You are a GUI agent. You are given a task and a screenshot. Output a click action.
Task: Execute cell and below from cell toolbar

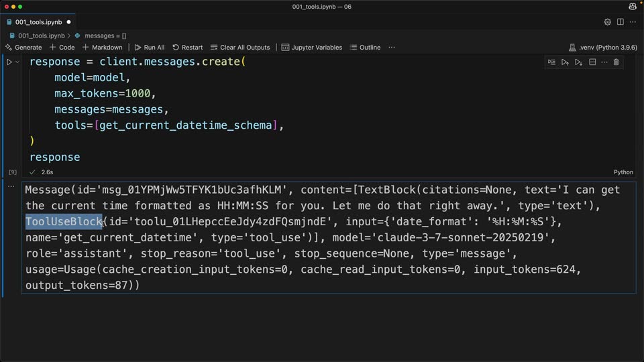578,62
